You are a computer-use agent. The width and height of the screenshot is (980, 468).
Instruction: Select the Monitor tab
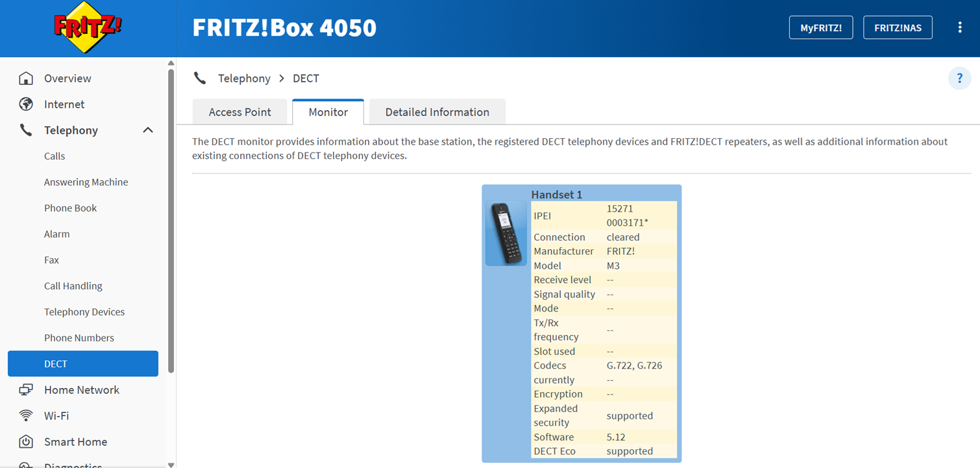(328, 112)
